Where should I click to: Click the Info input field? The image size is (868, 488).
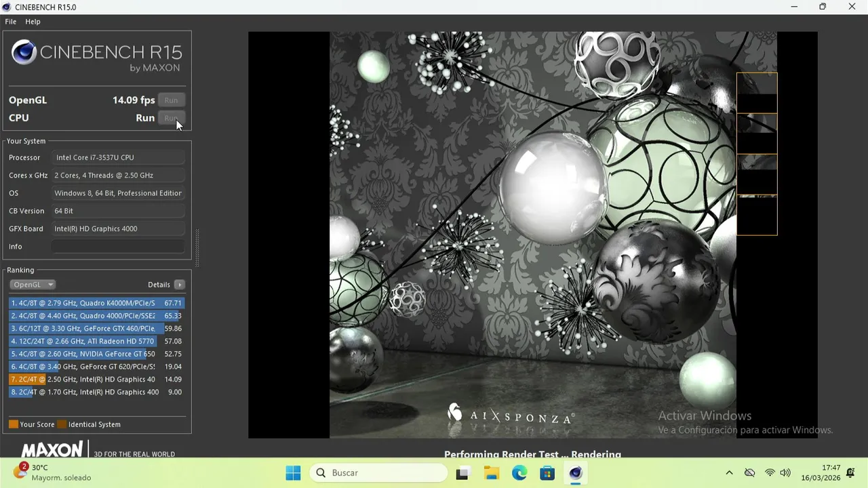tap(118, 247)
